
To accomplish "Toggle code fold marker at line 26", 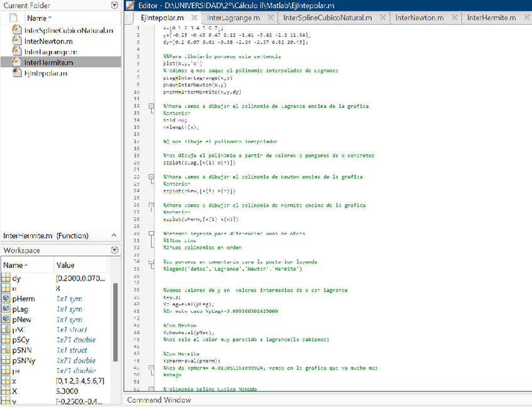I will (151, 205).
